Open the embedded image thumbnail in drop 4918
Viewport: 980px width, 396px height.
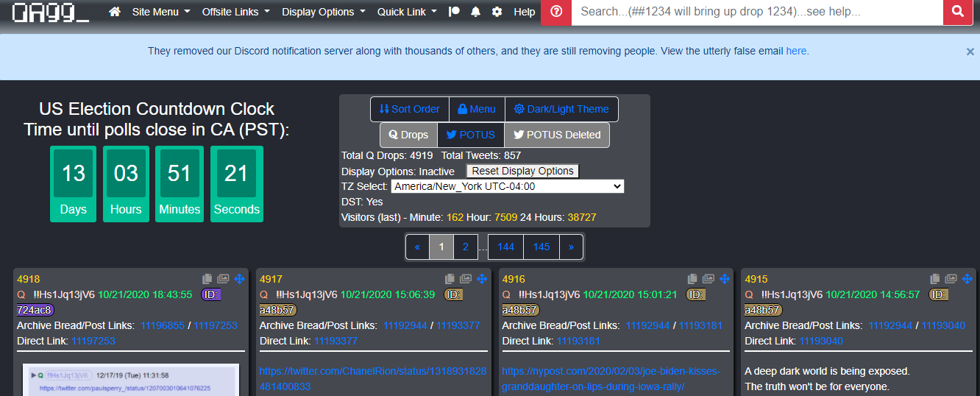click(x=130, y=380)
